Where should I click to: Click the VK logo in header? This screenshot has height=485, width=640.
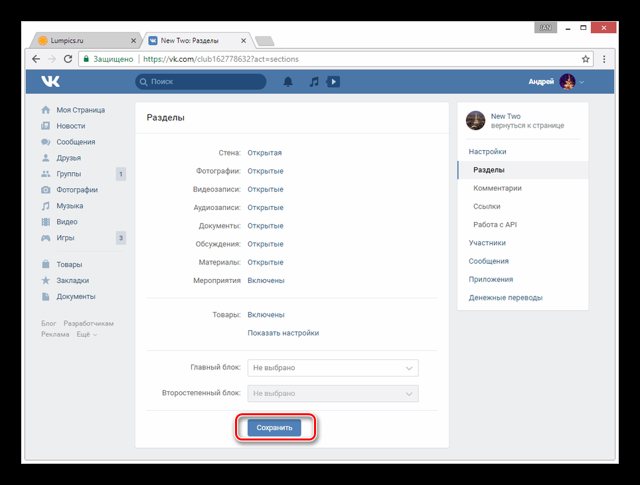51,81
